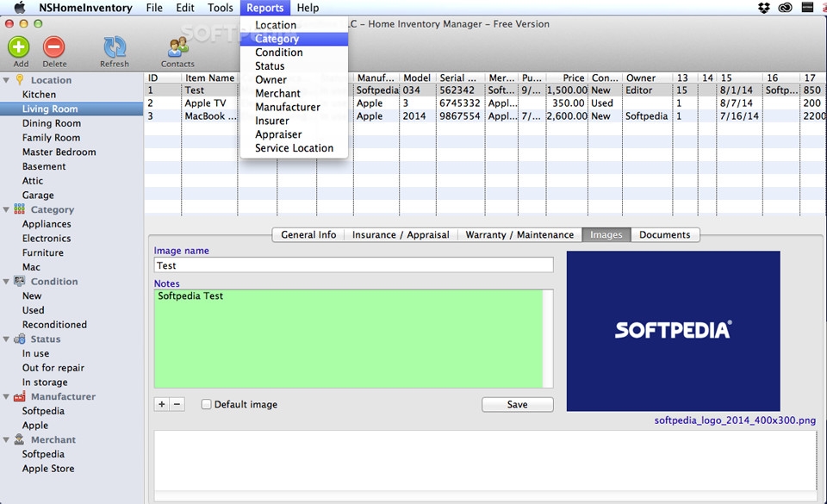Click the Location pin icon in sidebar
The height and width of the screenshot is (504, 827).
[20, 79]
